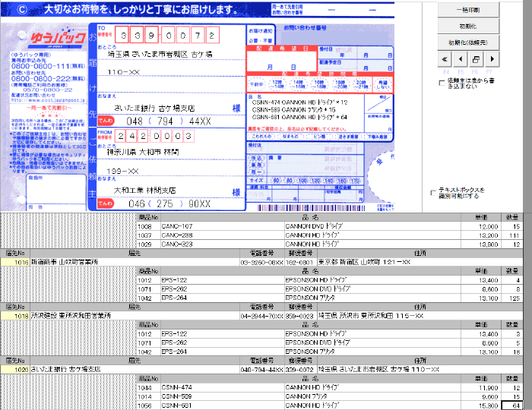The width and height of the screenshot is (532, 410).
Task: Click the 初期化 reset button
Action: (x=468, y=26)
